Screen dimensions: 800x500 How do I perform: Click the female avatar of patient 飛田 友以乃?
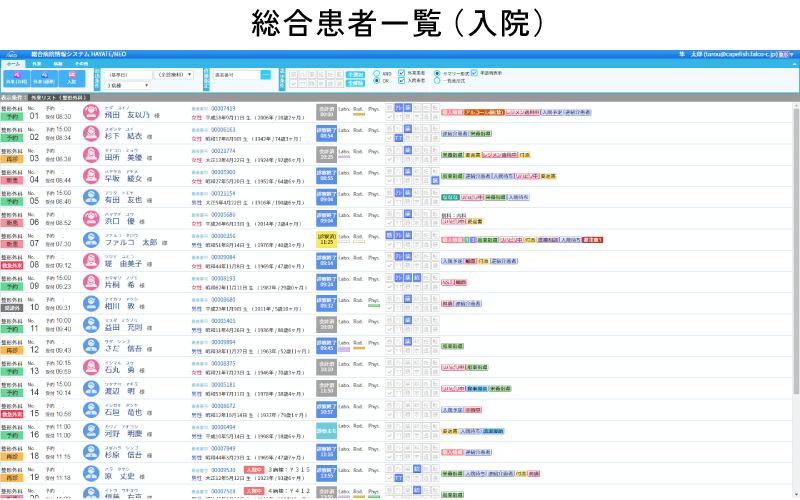[x=91, y=113]
